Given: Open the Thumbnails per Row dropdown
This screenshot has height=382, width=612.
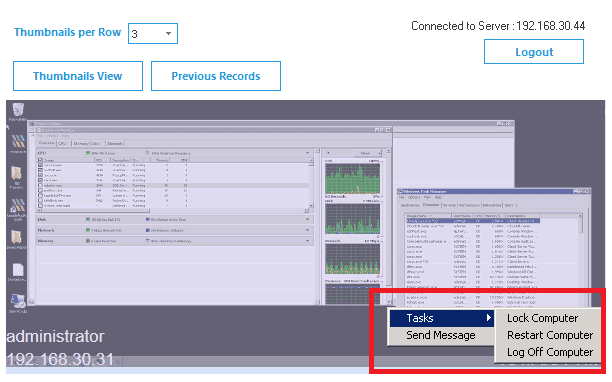Looking at the screenshot, I should tap(153, 34).
